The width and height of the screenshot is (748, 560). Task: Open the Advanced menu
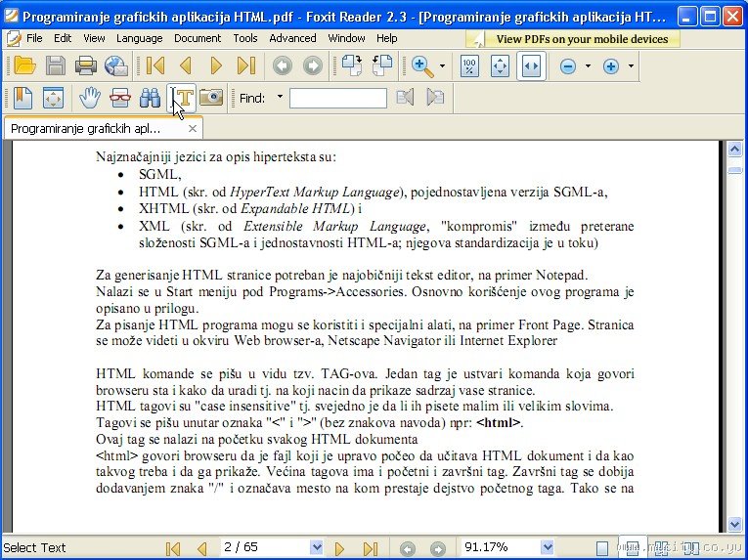point(292,38)
